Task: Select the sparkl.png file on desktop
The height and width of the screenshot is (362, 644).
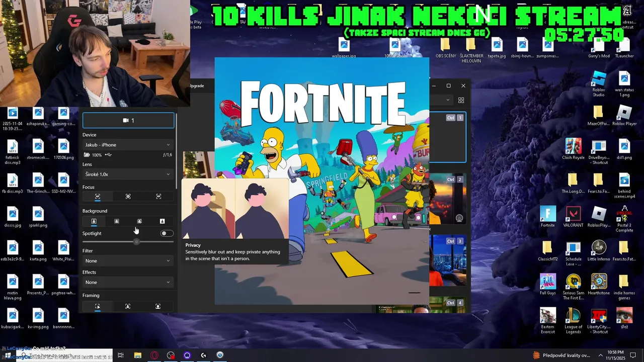Action: click(38, 217)
